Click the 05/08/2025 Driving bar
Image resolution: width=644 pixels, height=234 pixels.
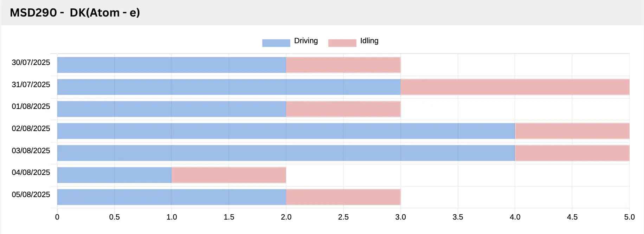172,197
